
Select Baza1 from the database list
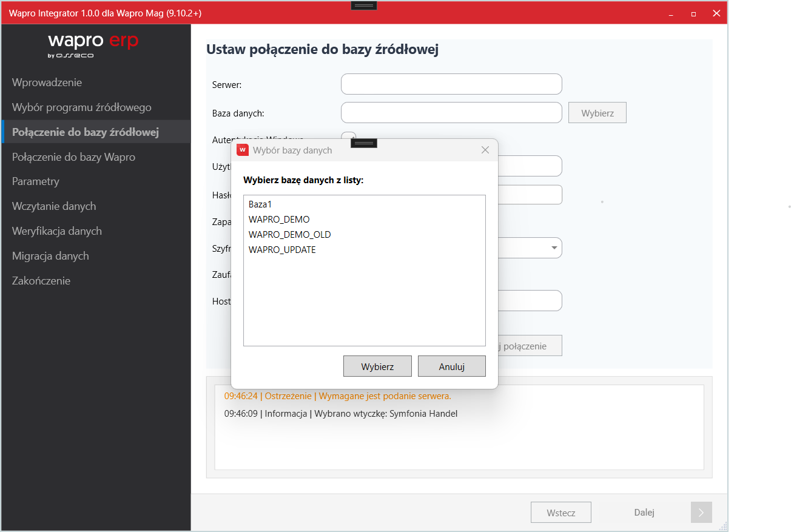[x=260, y=204]
